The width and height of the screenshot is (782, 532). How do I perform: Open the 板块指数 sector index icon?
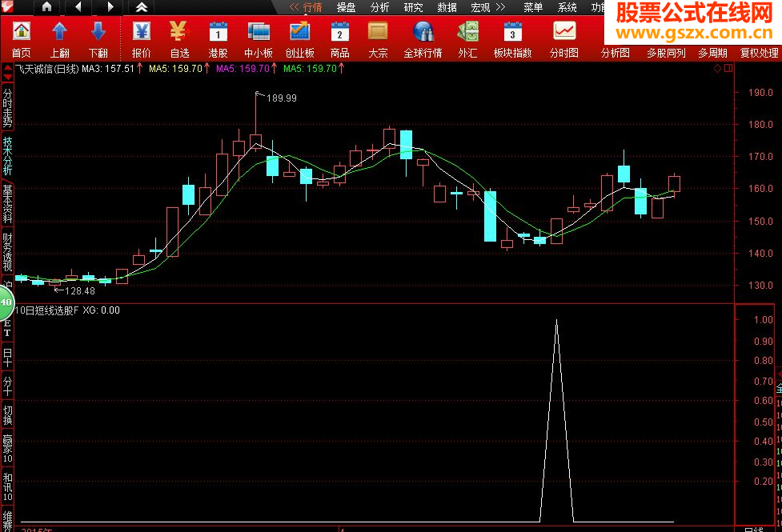click(x=512, y=39)
